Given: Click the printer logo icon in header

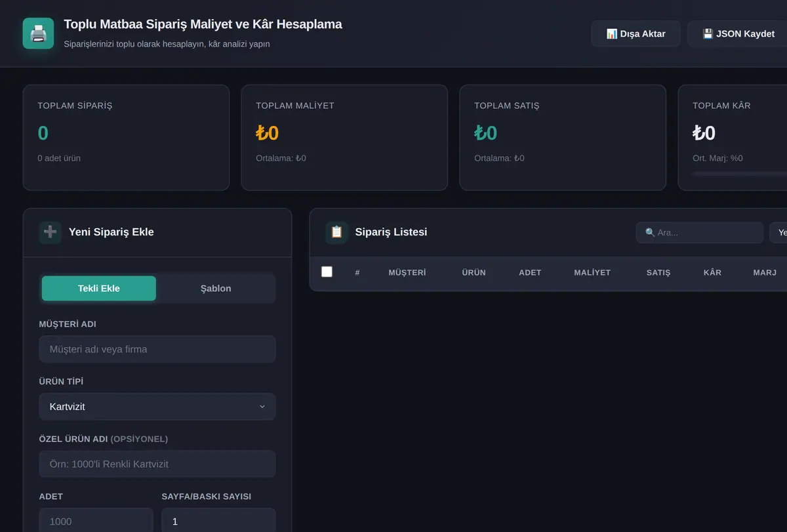Looking at the screenshot, I should pos(38,33).
